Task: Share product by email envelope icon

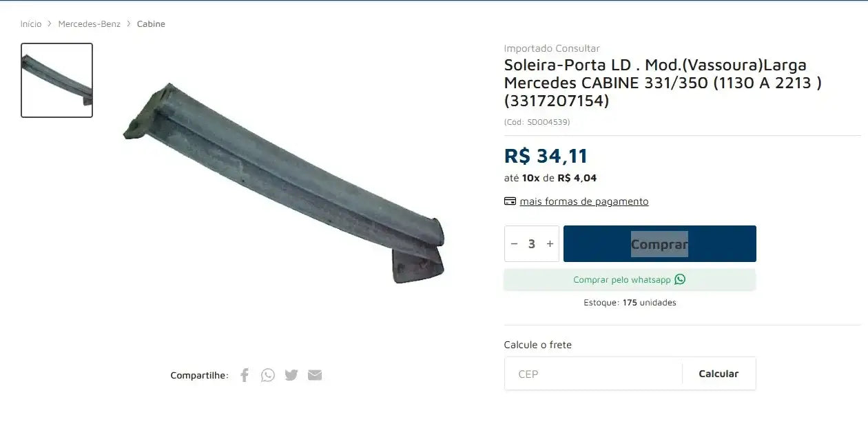Action: [315, 375]
